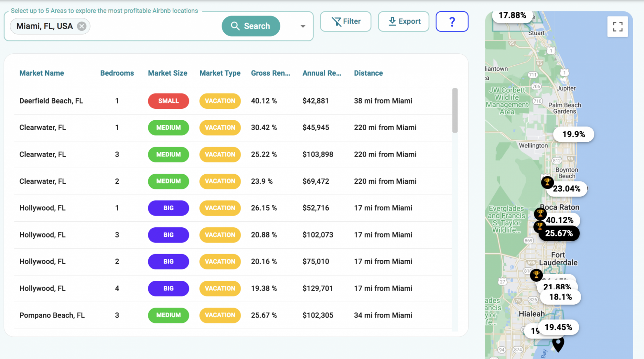Click the magnifier icon in Search button
The height and width of the screenshot is (359, 644).
point(235,26)
